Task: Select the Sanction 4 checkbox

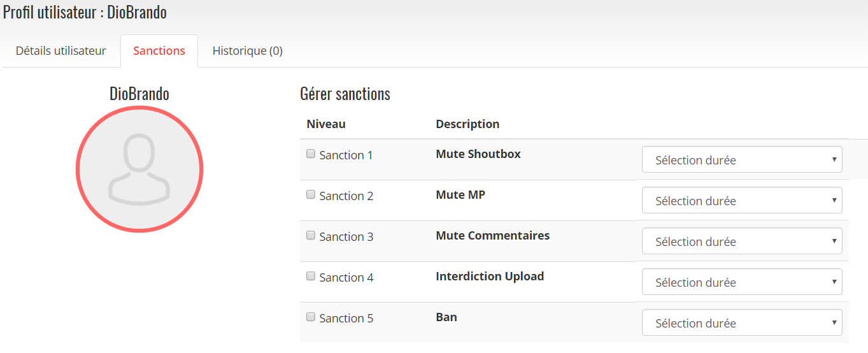Action: 311,276
